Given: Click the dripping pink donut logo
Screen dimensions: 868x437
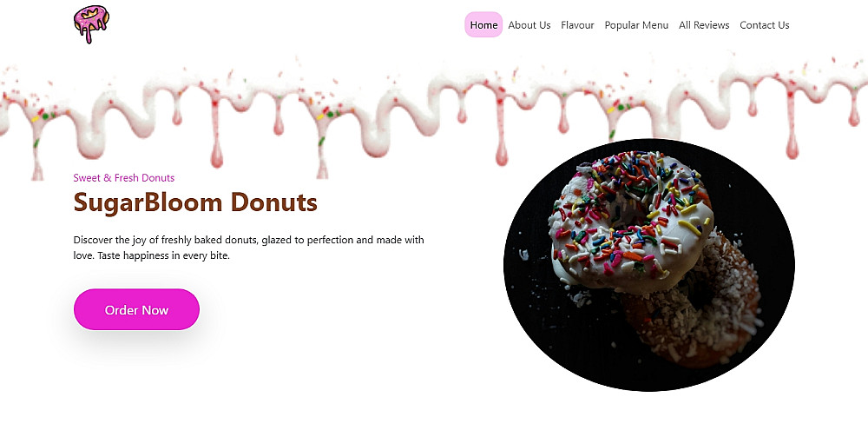Looking at the screenshot, I should [x=91, y=24].
